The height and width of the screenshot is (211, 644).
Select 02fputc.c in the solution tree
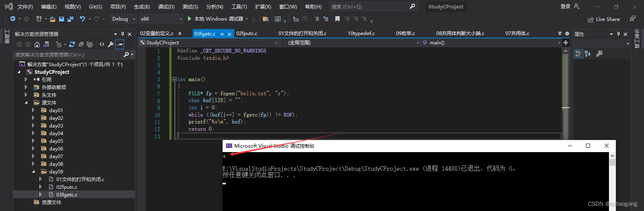[66, 187]
